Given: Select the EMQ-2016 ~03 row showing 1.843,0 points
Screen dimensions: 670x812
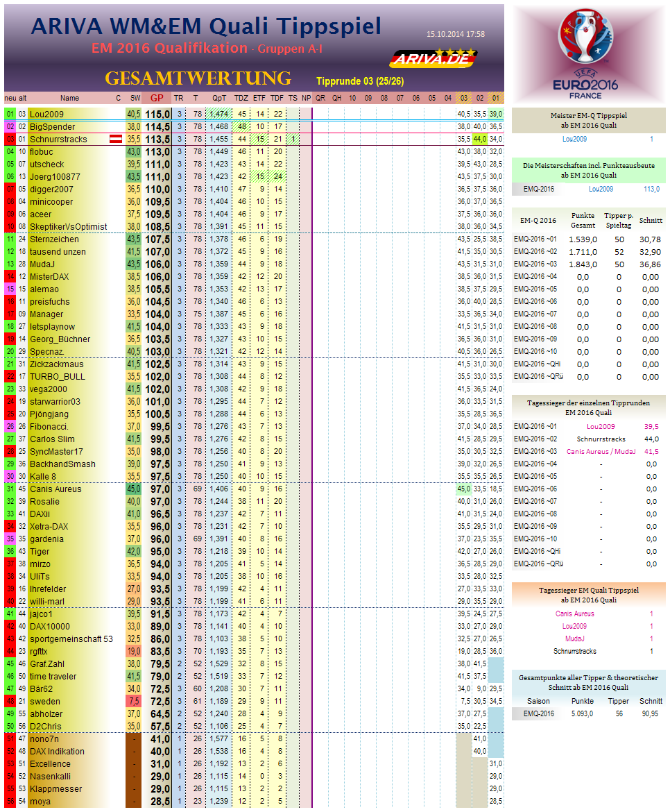Looking at the screenshot, I should coord(583,264).
